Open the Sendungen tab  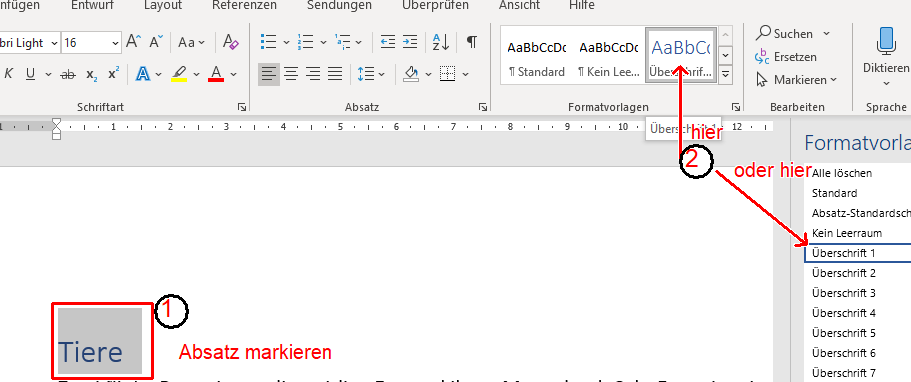tap(339, 6)
